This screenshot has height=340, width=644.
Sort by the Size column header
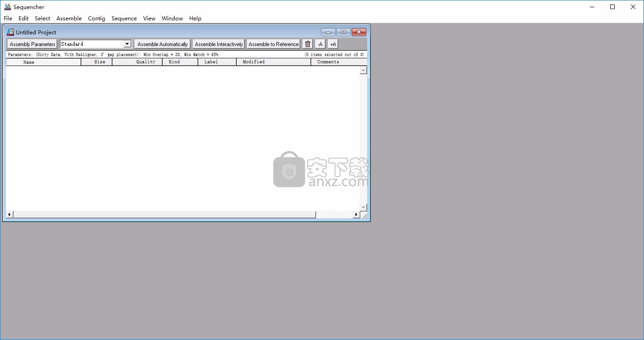coord(97,62)
